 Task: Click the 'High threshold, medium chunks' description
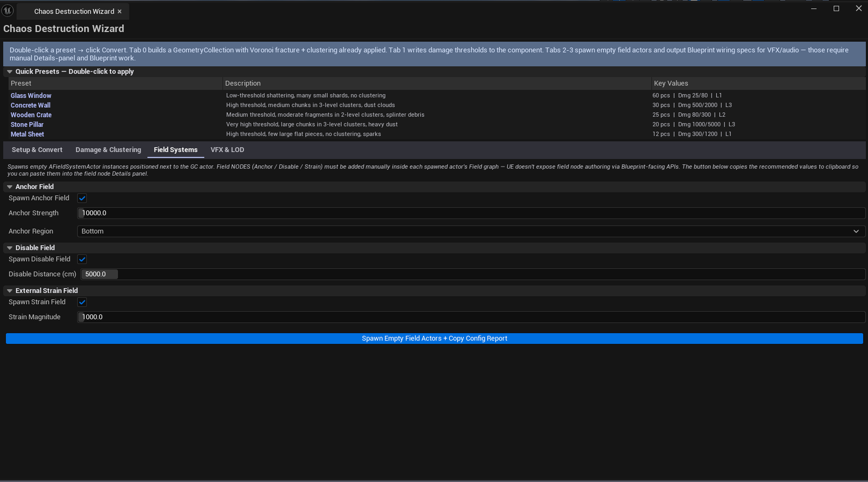point(310,105)
